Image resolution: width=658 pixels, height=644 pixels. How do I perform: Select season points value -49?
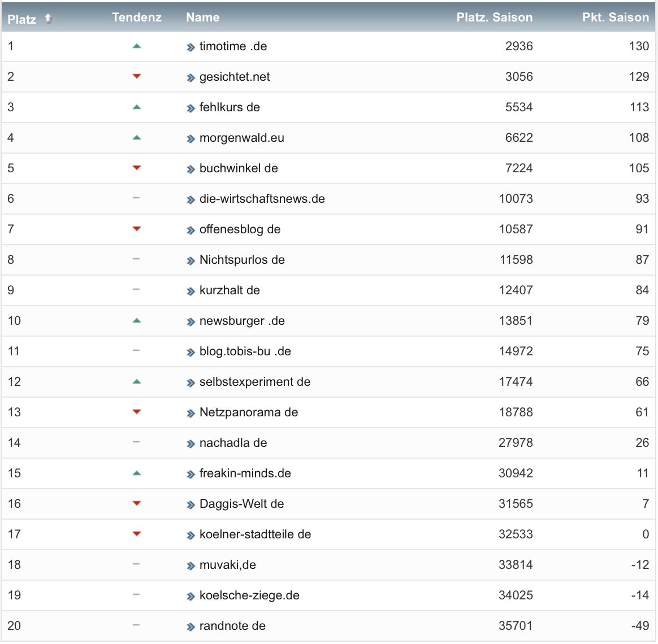pyautogui.click(x=640, y=626)
